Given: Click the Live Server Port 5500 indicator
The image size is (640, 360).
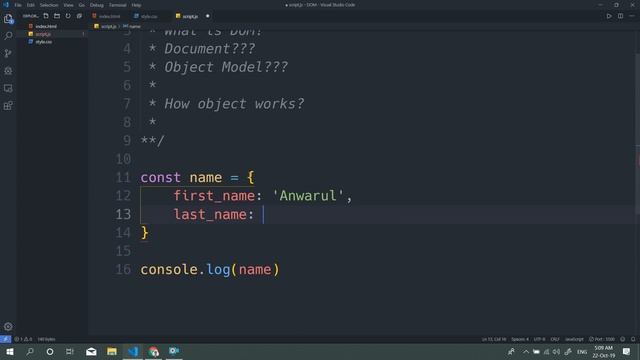Looking at the screenshot, I should pyautogui.click(x=602, y=339).
